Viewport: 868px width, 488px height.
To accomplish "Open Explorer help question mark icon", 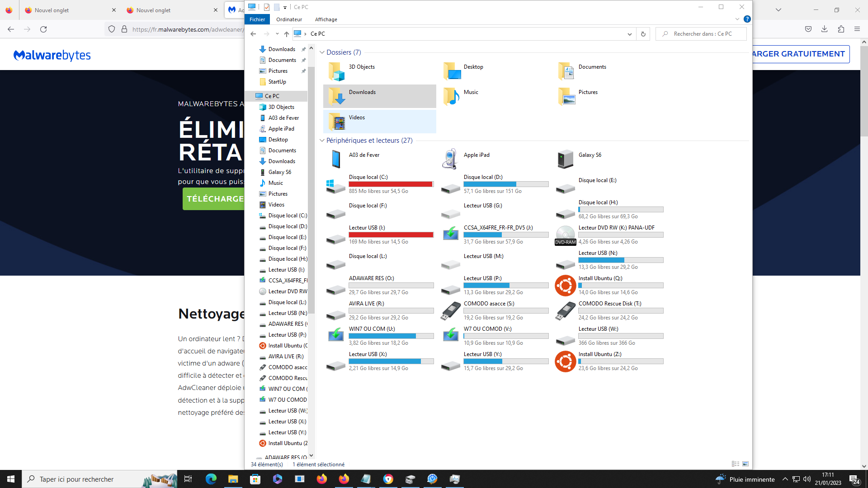I will 747,19.
